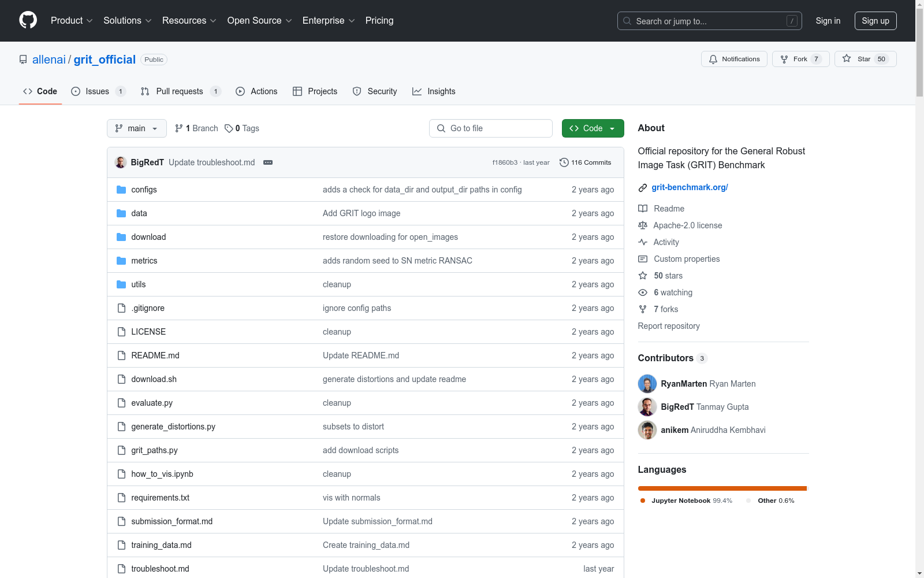Click the evaluate.py file icon

pyautogui.click(x=121, y=403)
